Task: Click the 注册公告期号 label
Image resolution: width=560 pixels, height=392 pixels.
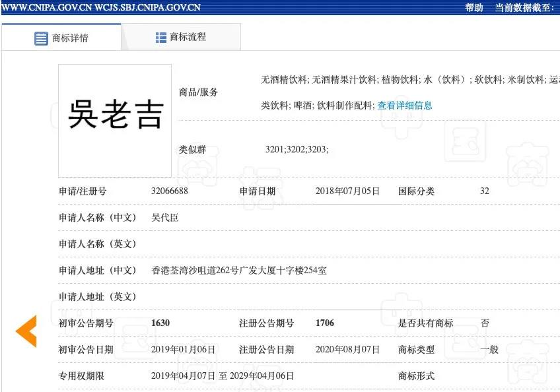Action: [267, 323]
